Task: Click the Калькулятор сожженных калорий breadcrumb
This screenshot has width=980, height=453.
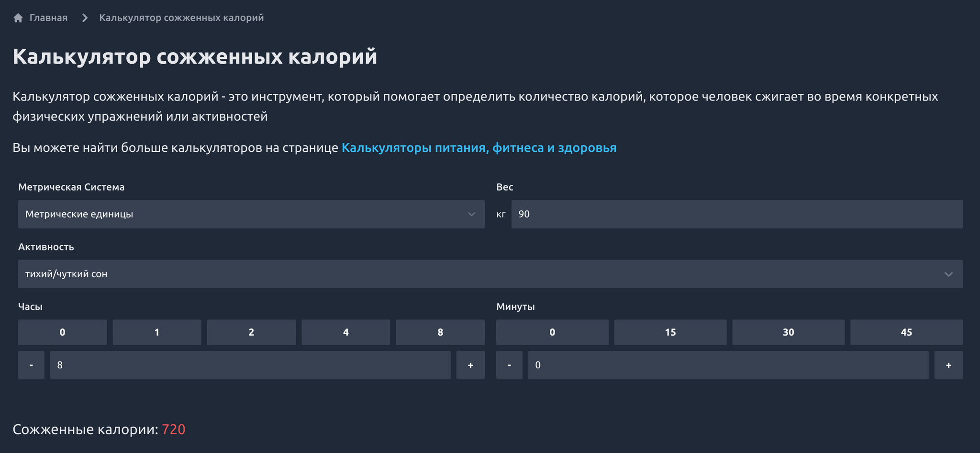Action: [x=181, y=18]
